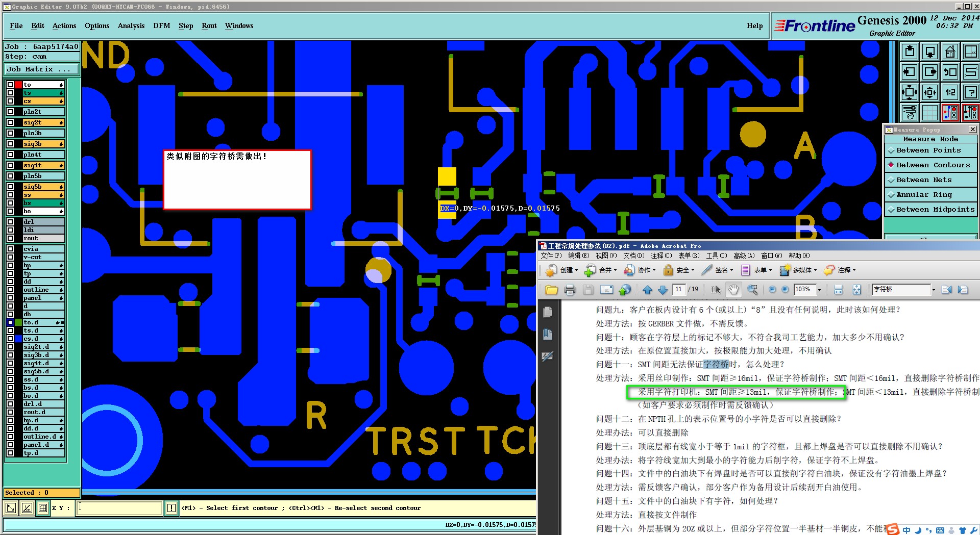Select the panel.d layer row
980x535 pixels.
(x=44, y=445)
